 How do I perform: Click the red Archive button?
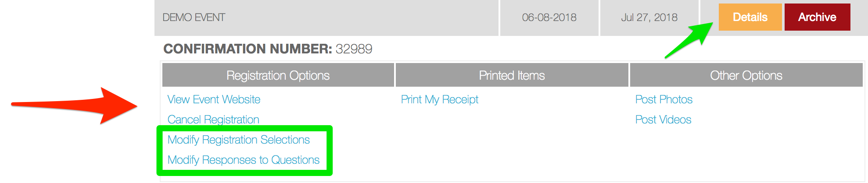click(x=817, y=17)
